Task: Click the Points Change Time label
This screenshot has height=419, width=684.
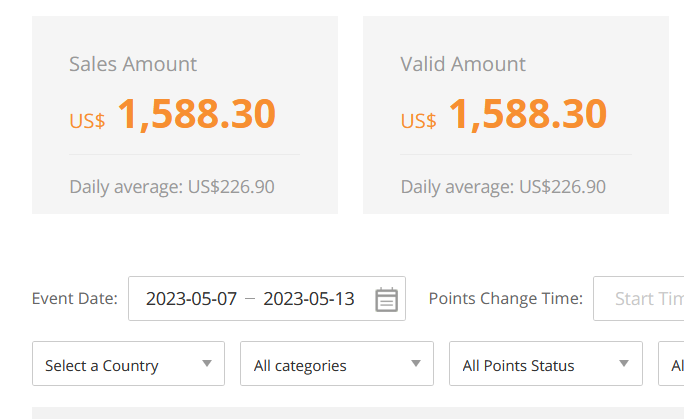Action: click(x=506, y=299)
